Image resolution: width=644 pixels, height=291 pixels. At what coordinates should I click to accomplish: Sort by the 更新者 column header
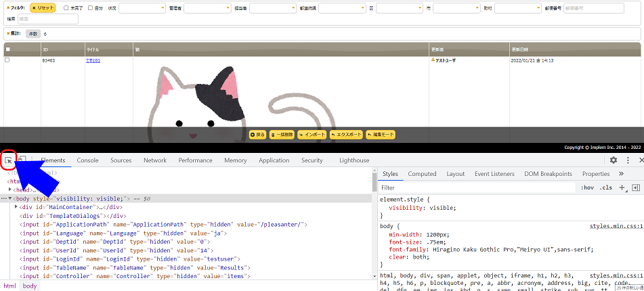point(469,49)
